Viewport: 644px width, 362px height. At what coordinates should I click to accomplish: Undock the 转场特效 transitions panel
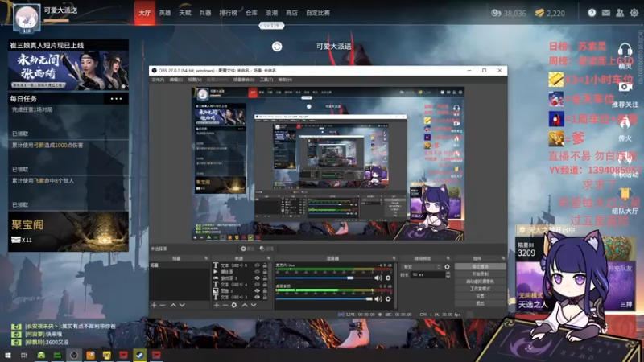[x=448, y=258]
